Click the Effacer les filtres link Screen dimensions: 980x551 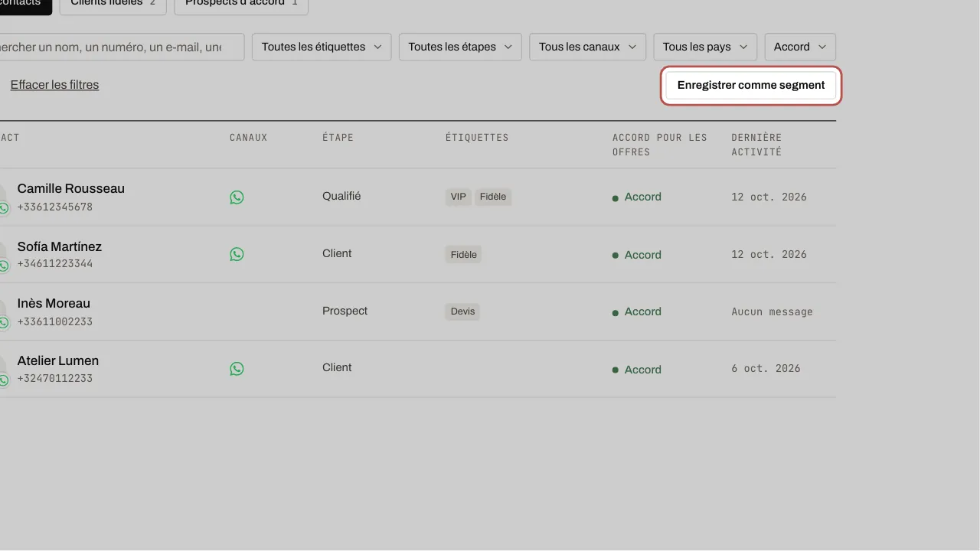54,85
